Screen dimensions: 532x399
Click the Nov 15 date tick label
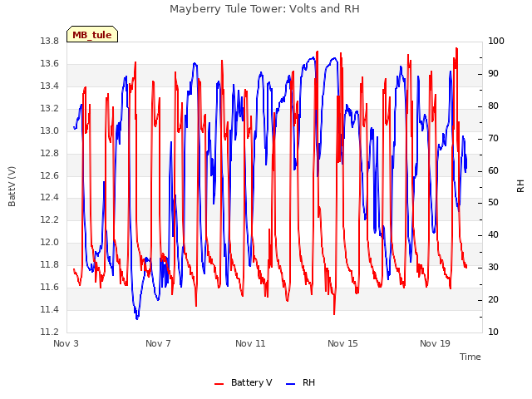342,343
